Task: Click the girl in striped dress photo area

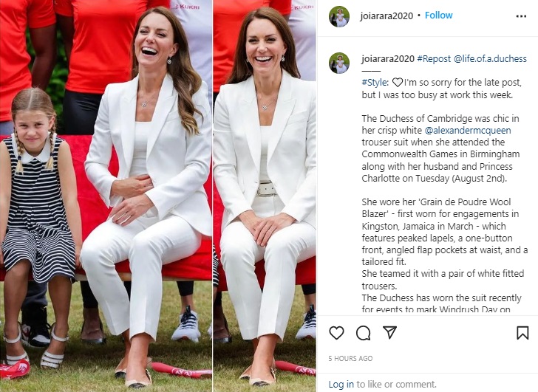Action: pos(38,226)
